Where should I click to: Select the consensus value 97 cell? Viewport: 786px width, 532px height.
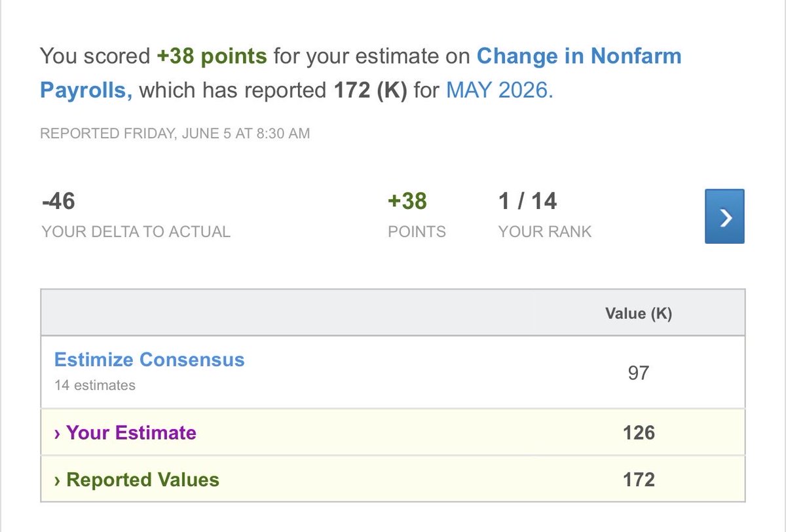[x=639, y=373]
